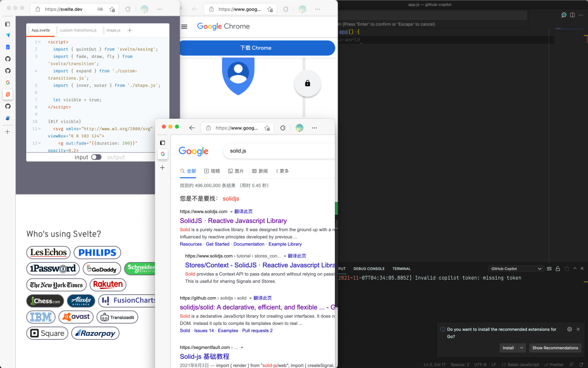Open extensions puzzle icon in Svelte window toolbar
The image size is (588, 368).
click(x=128, y=9)
